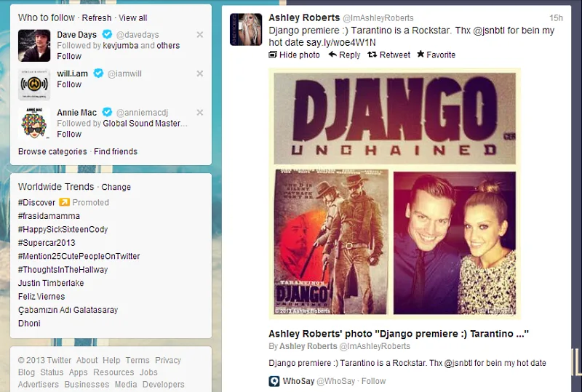Click will.i.am profile avatar
The width and height of the screenshot is (582, 392).
click(x=34, y=84)
